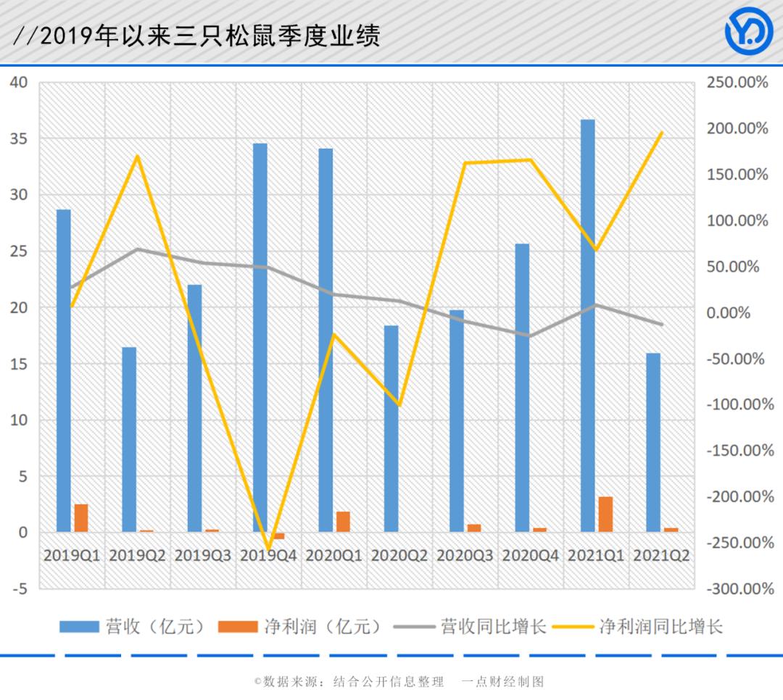Click the 2019Q1 orange net profit bar
This screenshot has width=783, height=700.
tap(81, 518)
